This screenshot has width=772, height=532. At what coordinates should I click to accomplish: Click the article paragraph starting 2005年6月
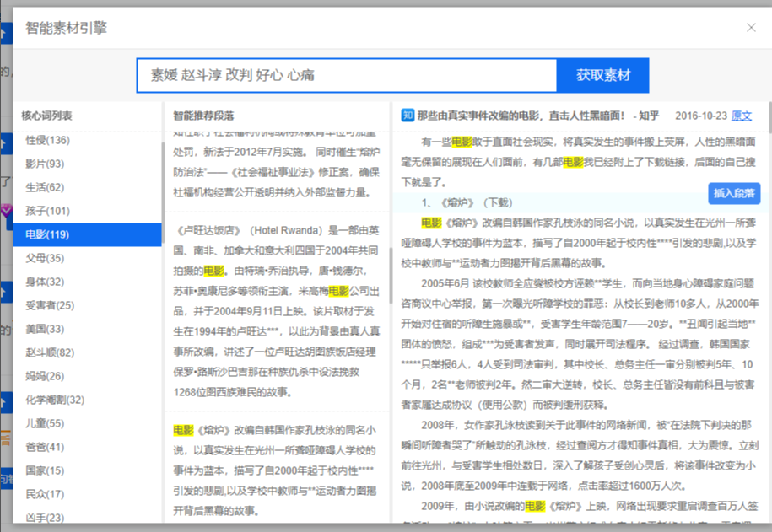[x=579, y=344]
